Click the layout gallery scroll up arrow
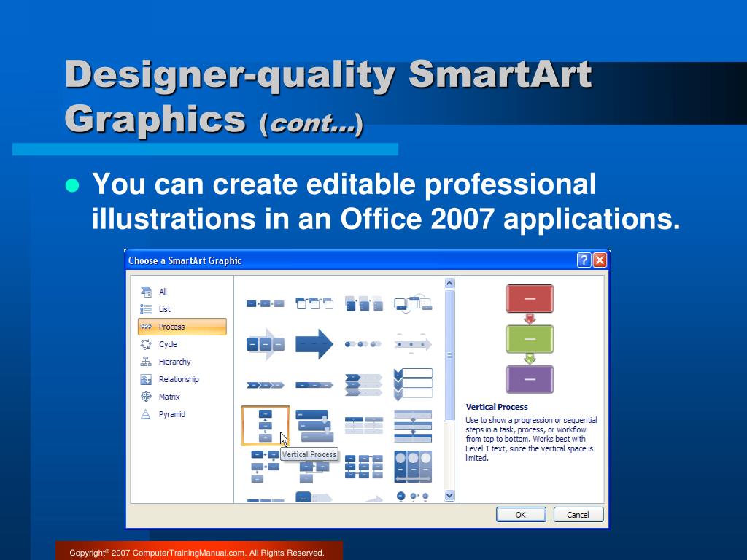This screenshot has width=747, height=560. (449, 284)
